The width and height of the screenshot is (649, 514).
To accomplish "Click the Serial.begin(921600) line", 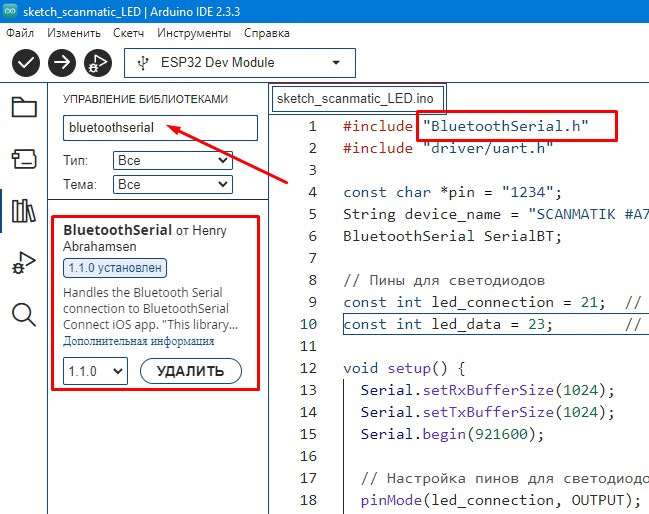I will [x=452, y=434].
